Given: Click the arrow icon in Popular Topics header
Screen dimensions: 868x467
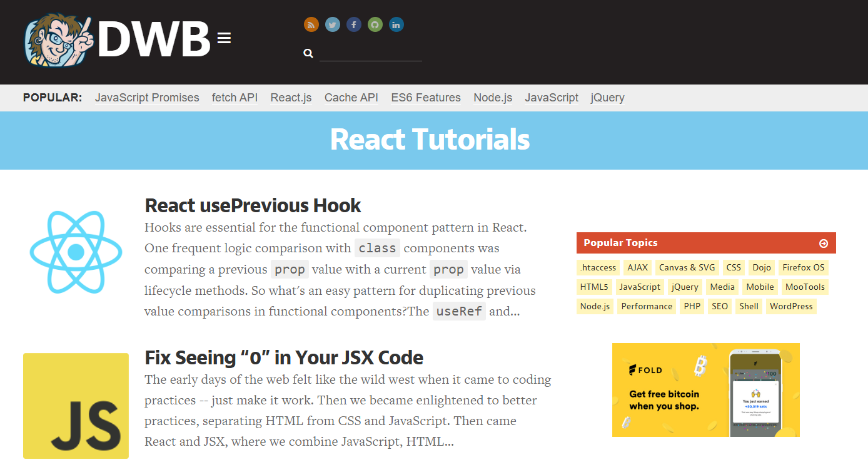Looking at the screenshot, I should click(824, 243).
